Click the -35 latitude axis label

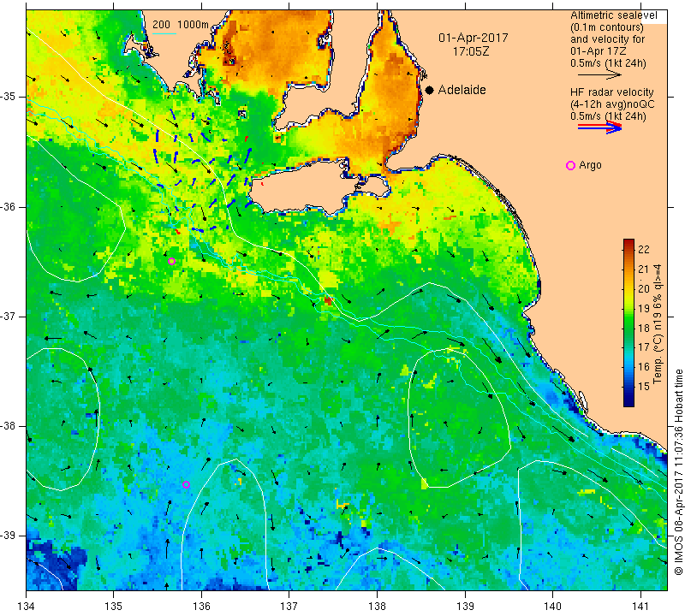click(x=9, y=96)
